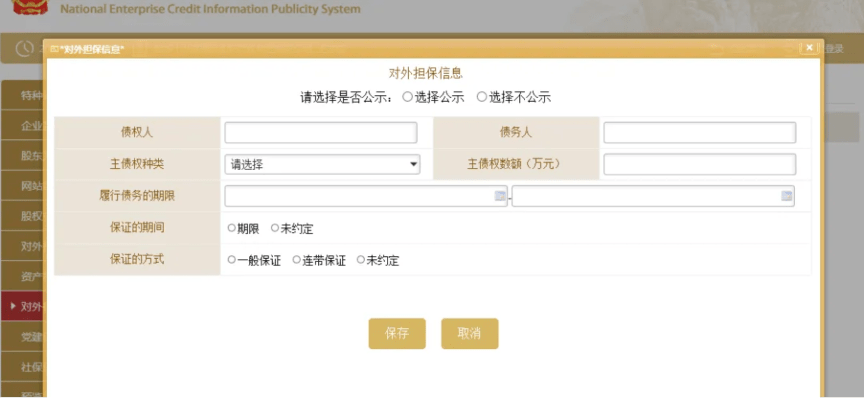
Task: Save the form with 保存 button
Action: click(x=397, y=334)
